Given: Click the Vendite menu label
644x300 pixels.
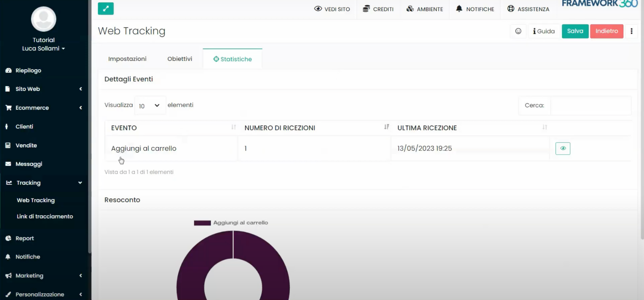Looking at the screenshot, I should pos(26,145).
